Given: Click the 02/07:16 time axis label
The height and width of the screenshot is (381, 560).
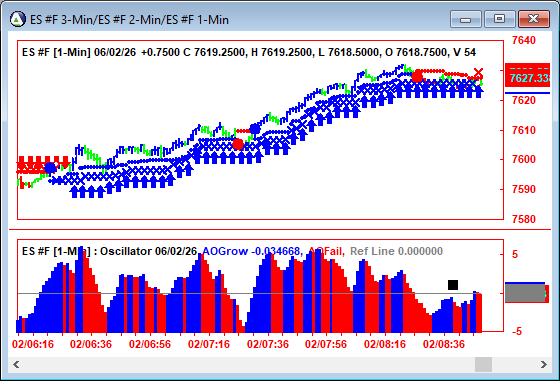Looking at the screenshot, I should pos(209,344).
